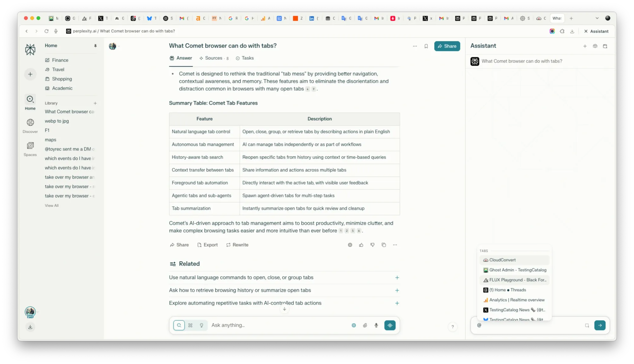Expand the question on retrieving browsing history
The height and width of the screenshot is (364, 634).
click(397, 290)
